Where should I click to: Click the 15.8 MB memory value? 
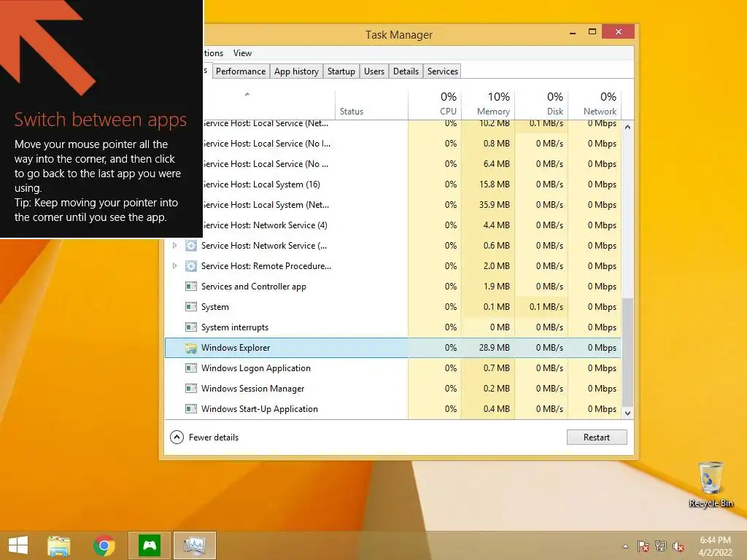point(494,184)
